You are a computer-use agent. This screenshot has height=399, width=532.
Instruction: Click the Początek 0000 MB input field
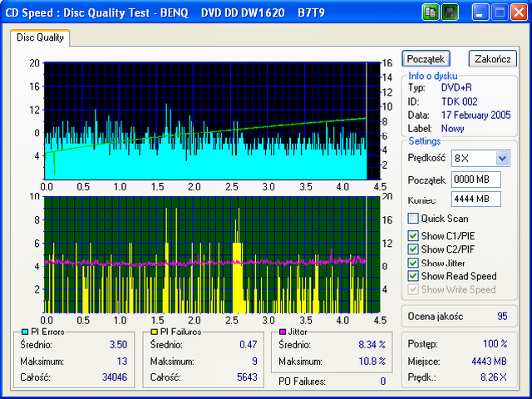click(x=475, y=180)
